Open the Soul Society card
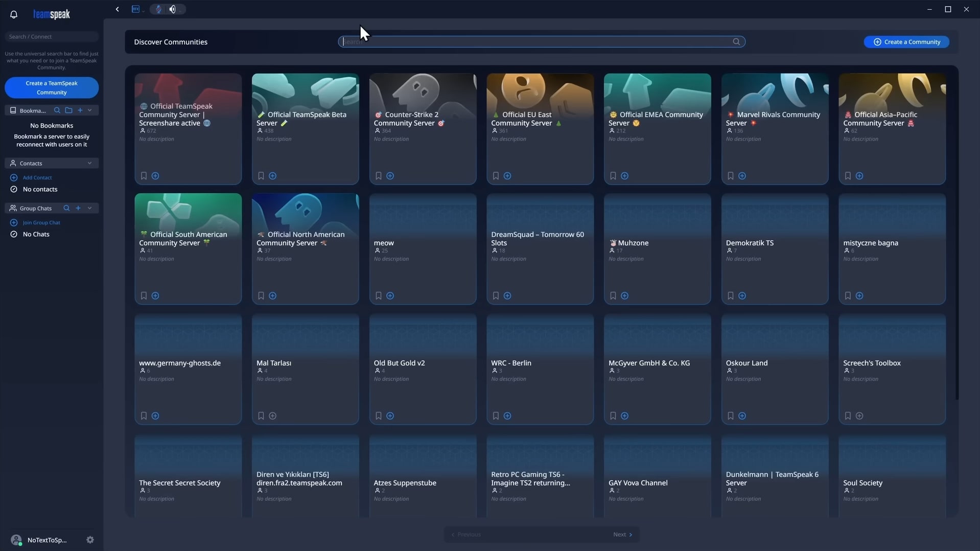Viewport: 980px width, 551px height. [x=892, y=476]
